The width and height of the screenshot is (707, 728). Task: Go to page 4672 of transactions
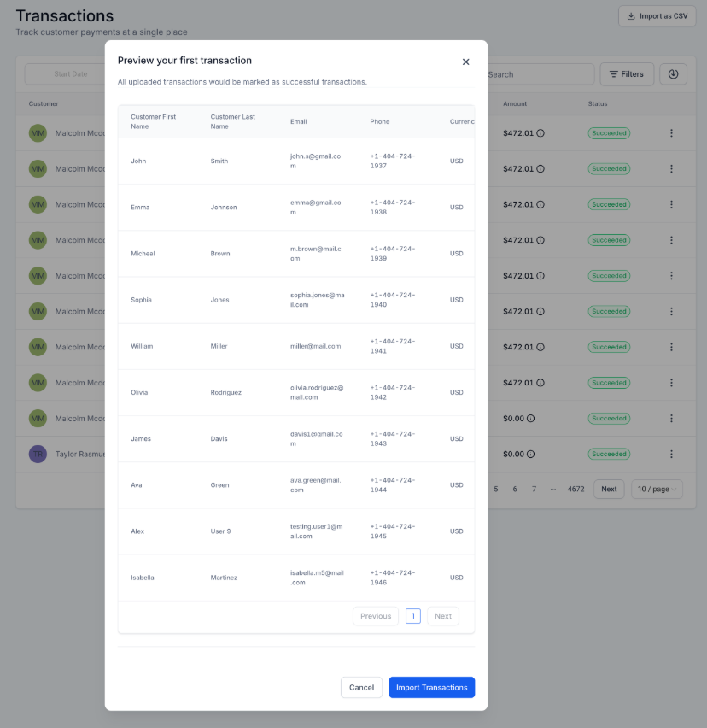pyautogui.click(x=576, y=490)
